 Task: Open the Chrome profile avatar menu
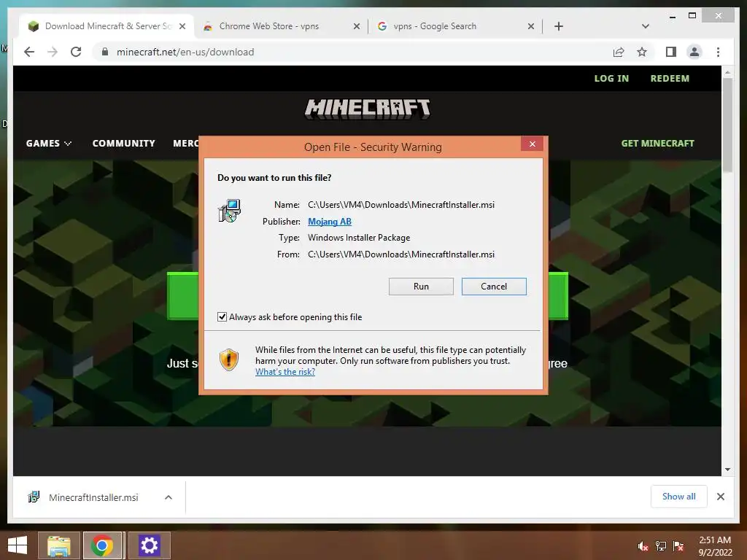point(694,52)
